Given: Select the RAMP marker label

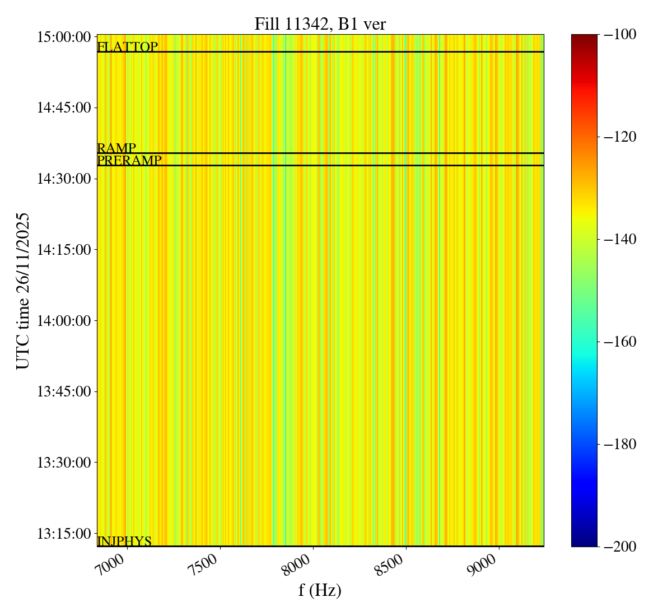Looking at the screenshot, I should coord(116,148).
